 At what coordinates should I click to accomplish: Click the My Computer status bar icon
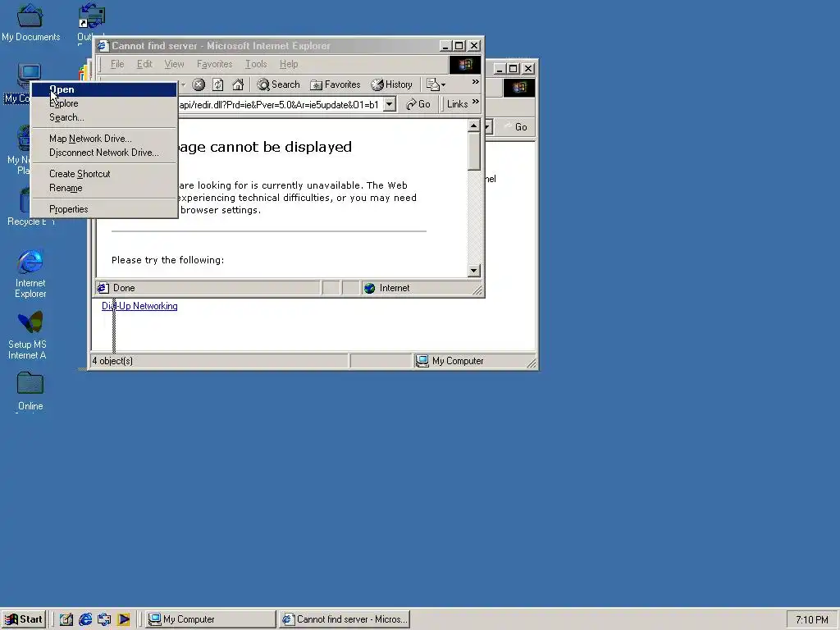pyautogui.click(x=422, y=361)
